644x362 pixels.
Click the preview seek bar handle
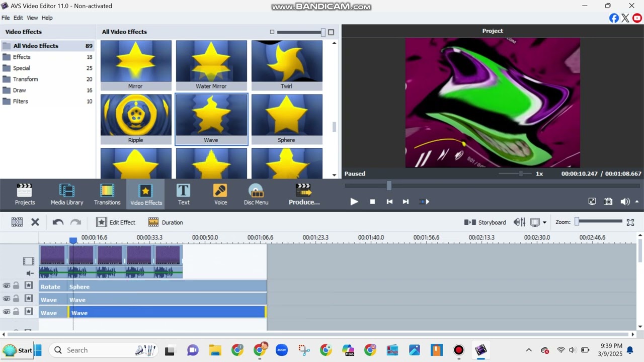click(389, 186)
